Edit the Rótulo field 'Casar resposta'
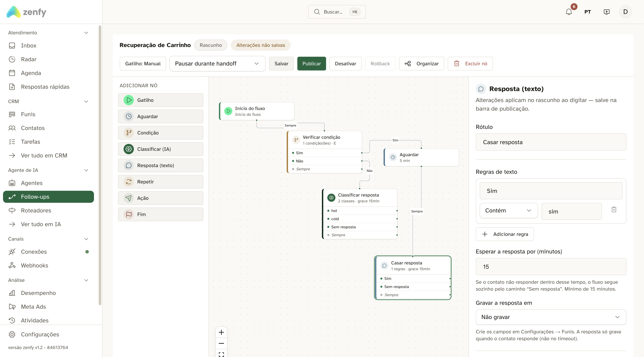Screen dimensions: 644x357 tap(551, 142)
